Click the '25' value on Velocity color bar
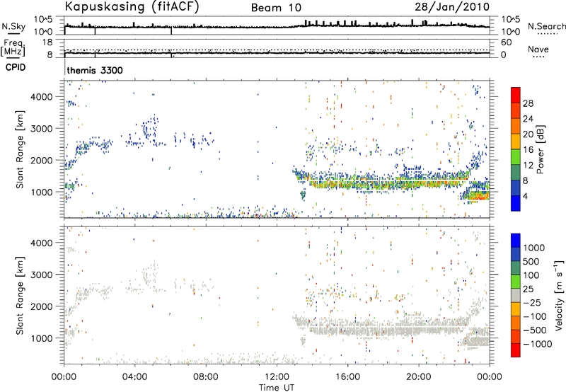This screenshot has height=392, width=566. pyautogui.click(x=528, y=289)
